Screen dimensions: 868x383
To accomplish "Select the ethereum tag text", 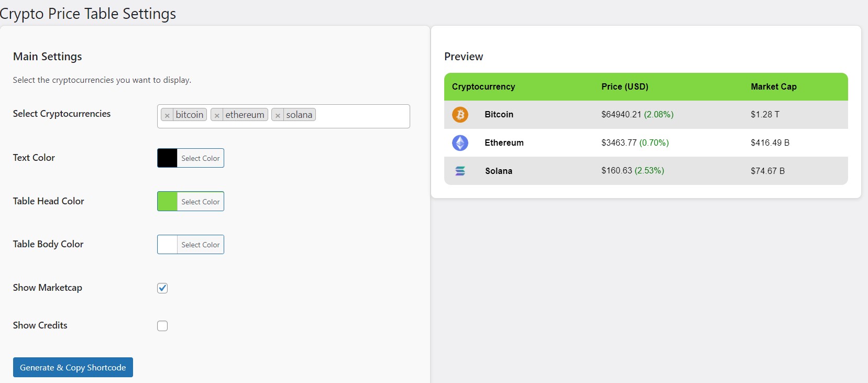I will [245, 115].
